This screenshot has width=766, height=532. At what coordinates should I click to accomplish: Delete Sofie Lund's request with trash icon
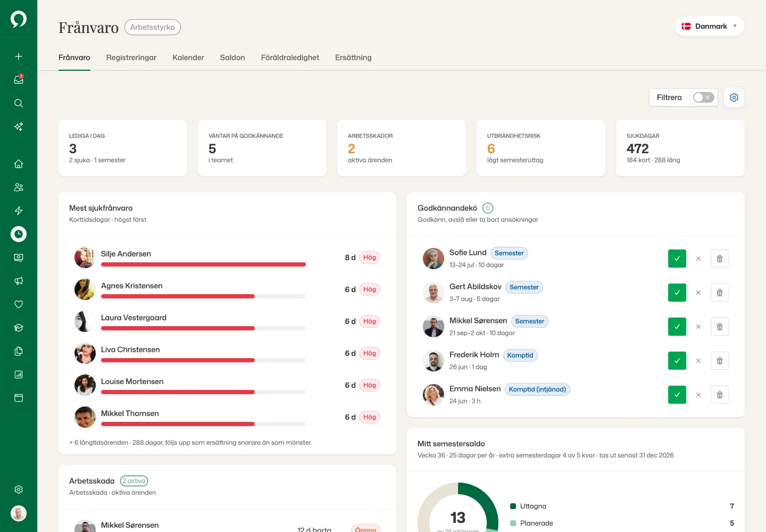coord(720,259)
